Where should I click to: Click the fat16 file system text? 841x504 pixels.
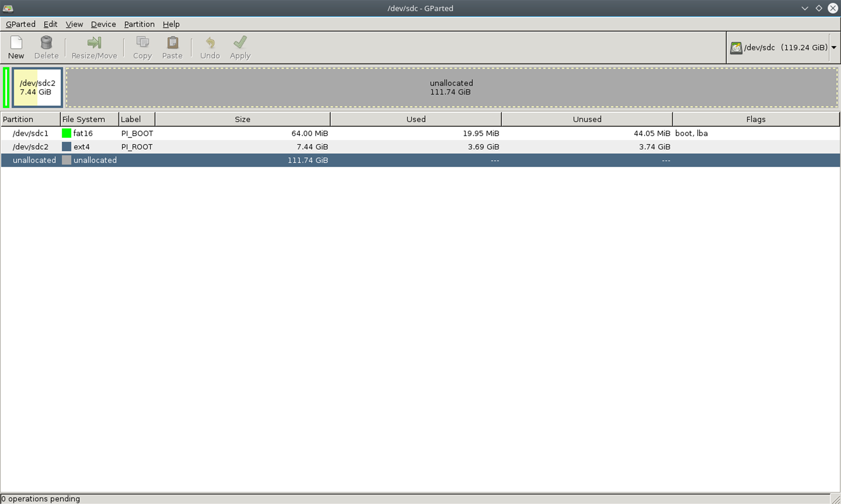83,133
